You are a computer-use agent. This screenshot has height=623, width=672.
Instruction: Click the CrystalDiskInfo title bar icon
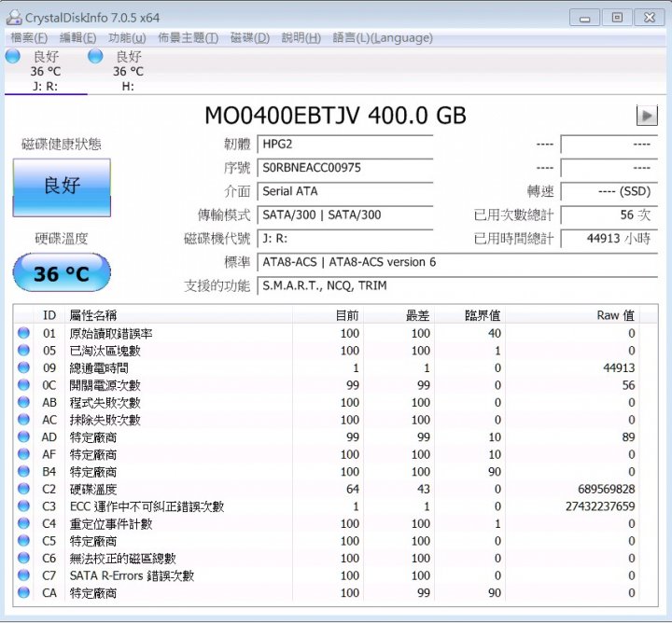14,17
